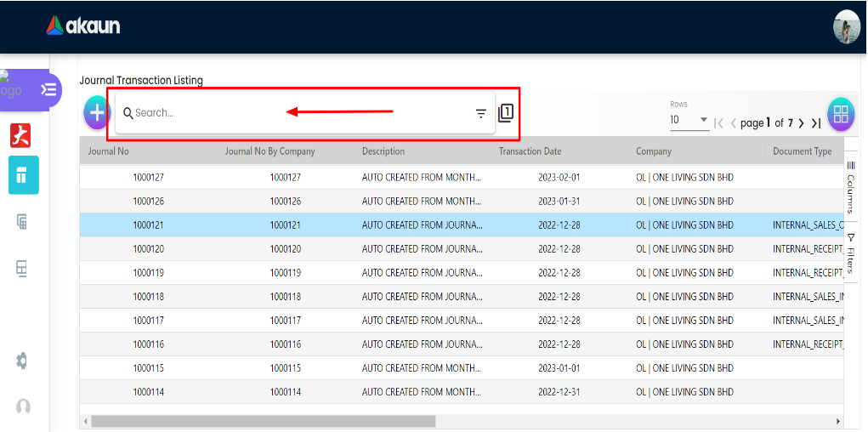
Task: Open the grid apps launcher icon
Action: tap(841, 114)
